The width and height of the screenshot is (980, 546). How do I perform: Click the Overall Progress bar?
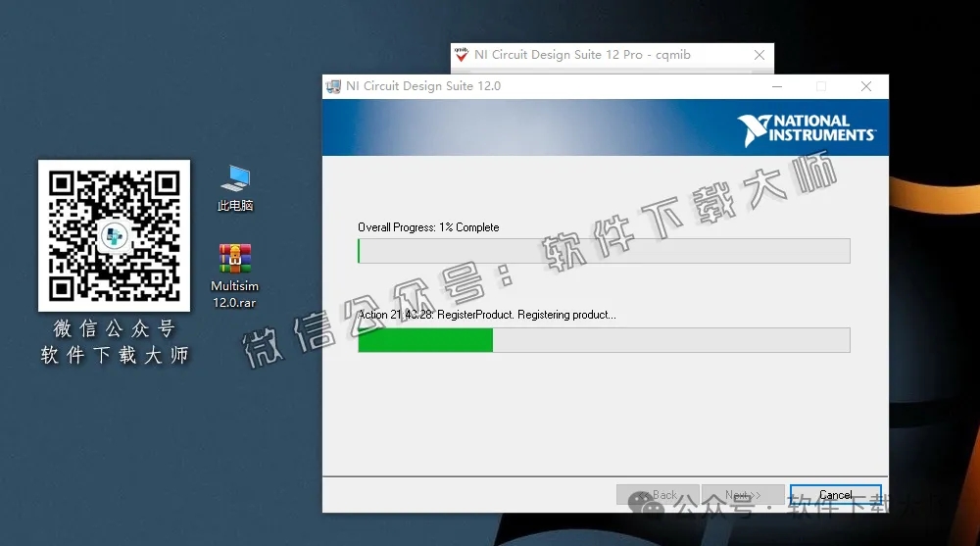tap(604, 251)
